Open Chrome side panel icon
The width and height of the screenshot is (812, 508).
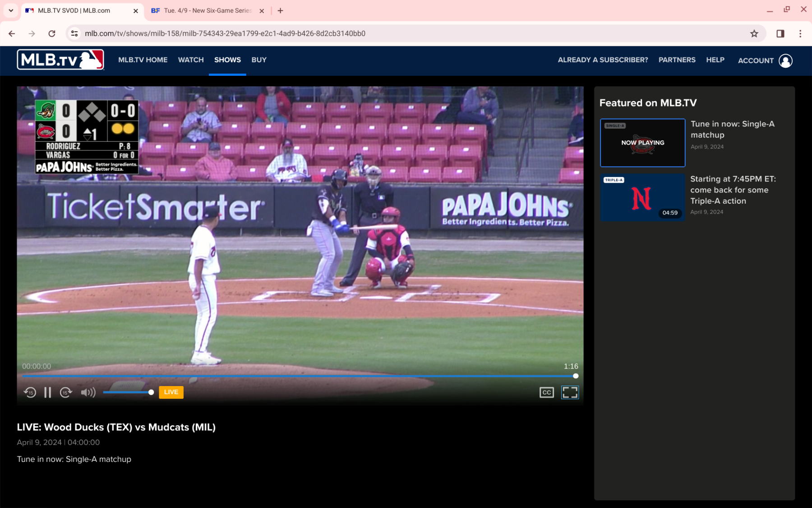point(780,33)
